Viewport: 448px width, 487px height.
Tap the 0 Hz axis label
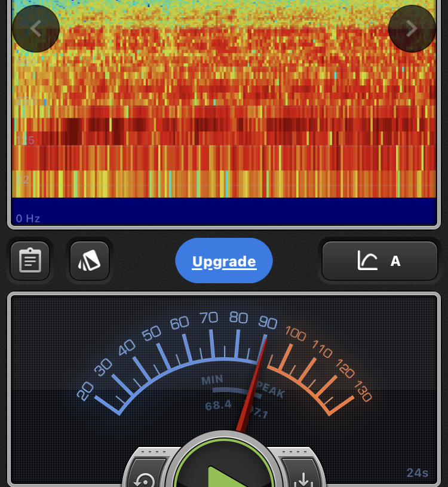[28, 219]
